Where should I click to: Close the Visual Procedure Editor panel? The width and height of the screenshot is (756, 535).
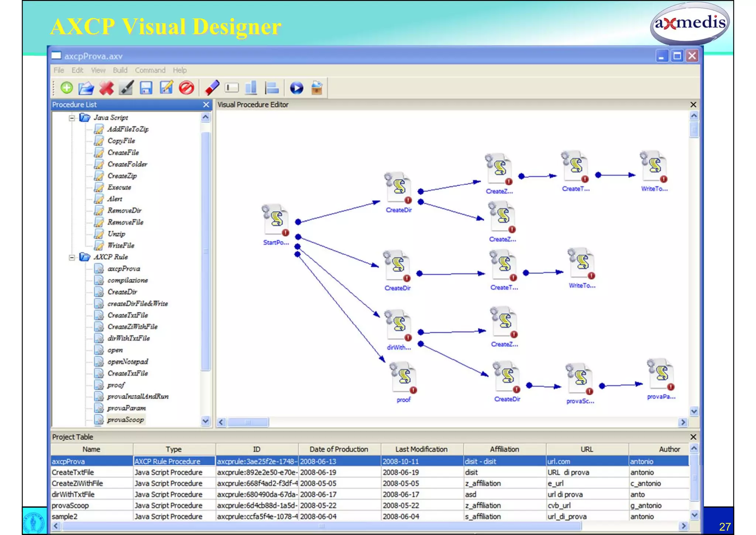tap(693, 105)
